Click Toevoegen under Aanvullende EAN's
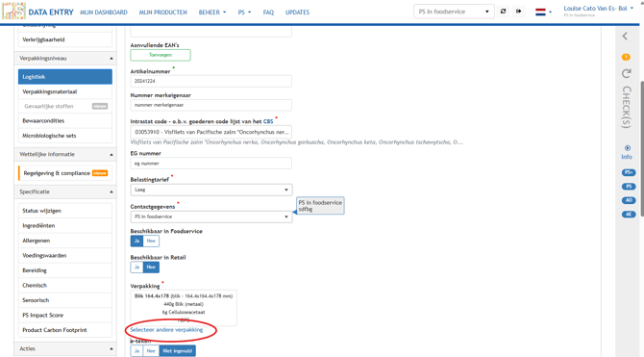This screenshot has width=644, height=357. (161, 55)
